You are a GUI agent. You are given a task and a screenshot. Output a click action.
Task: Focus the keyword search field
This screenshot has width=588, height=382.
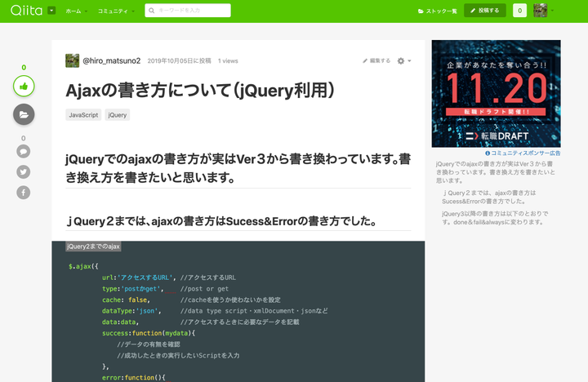tap(188, 11)
